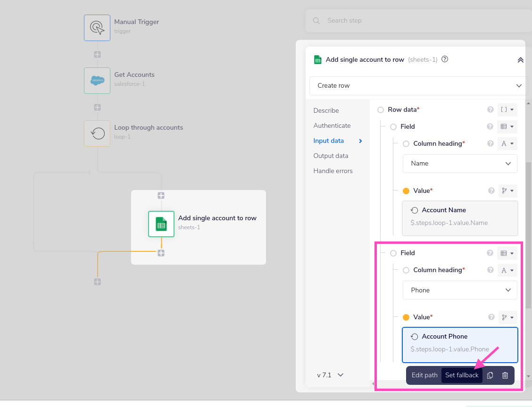The height and width of the screenshot is (407, 532).
Task: Click the delete trash icon in popup toolbar
Action: [505, 375]
